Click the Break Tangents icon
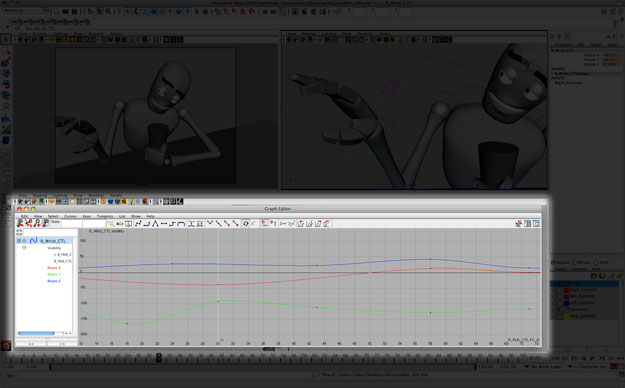The width and height of the screenshot is (625, 388). 209,224
